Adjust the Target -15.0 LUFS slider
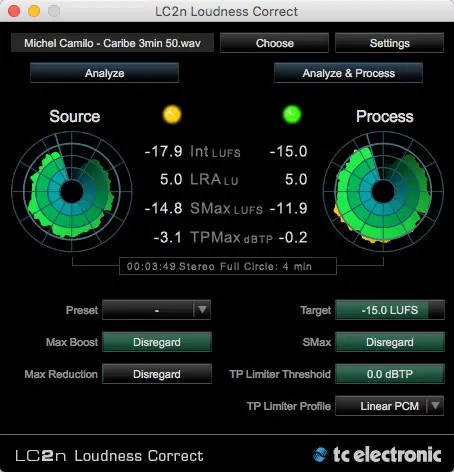The width and height of the screenshot is (454, 472). point(390,310)
